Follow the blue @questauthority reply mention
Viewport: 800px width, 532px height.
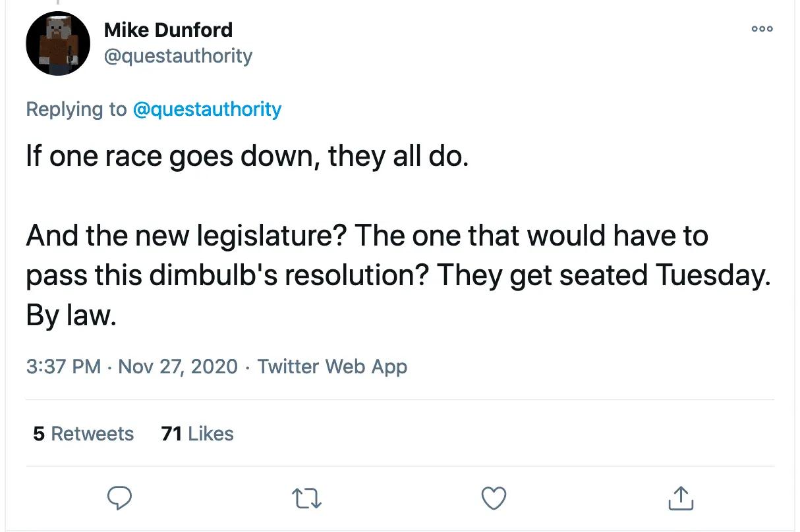207,109
